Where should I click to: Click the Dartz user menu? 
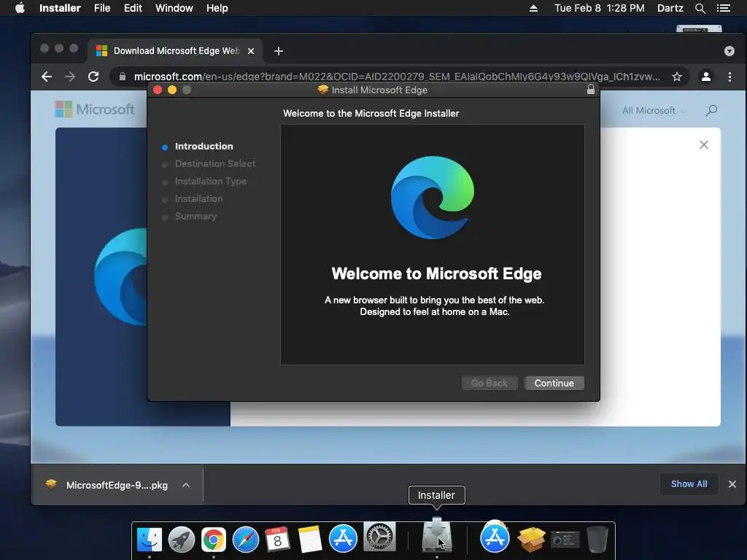[670, 8]
